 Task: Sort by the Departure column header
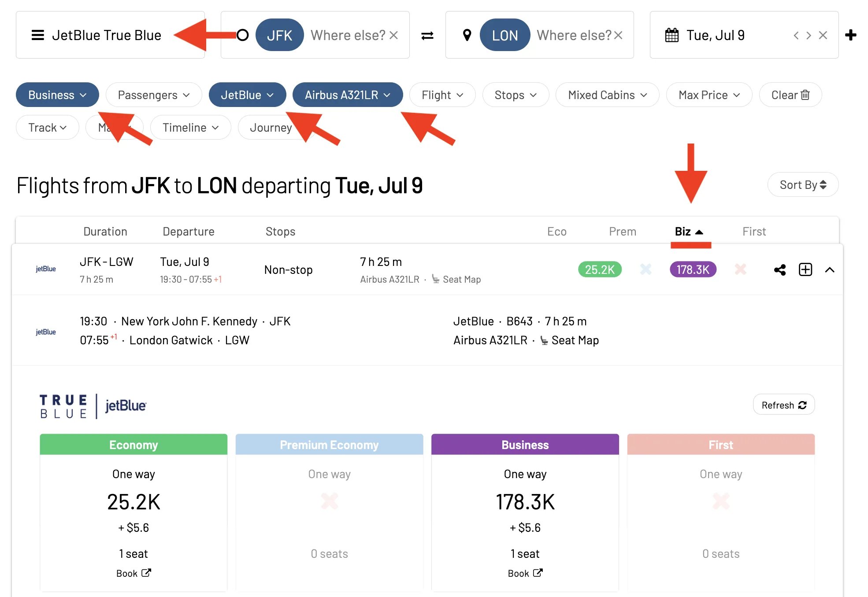point(189,231)
